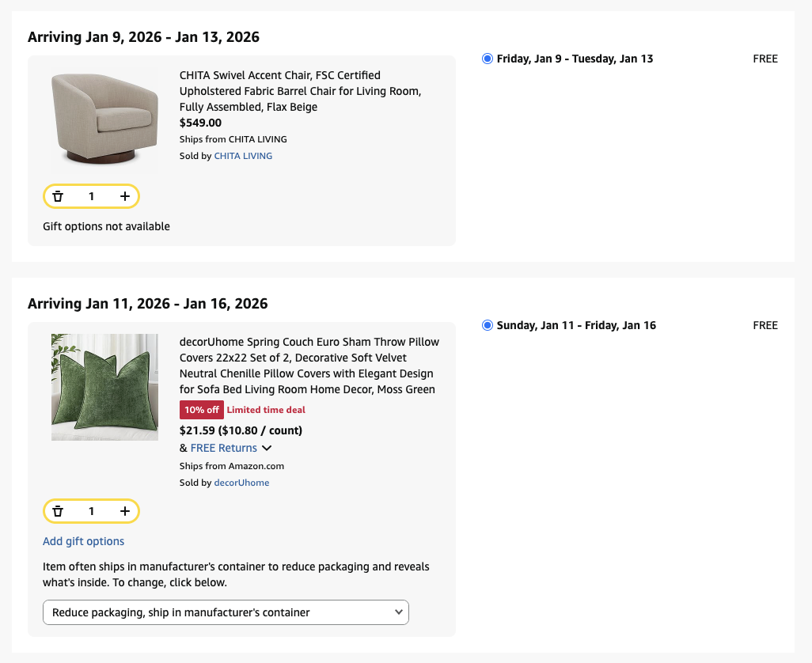The image size is (812, 663).
Task: Click the Limited time deal label
Action: (266, 410)
